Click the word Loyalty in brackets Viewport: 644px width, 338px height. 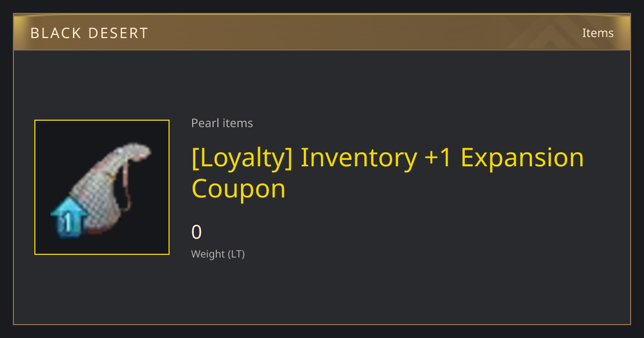(x=242, y=158)
